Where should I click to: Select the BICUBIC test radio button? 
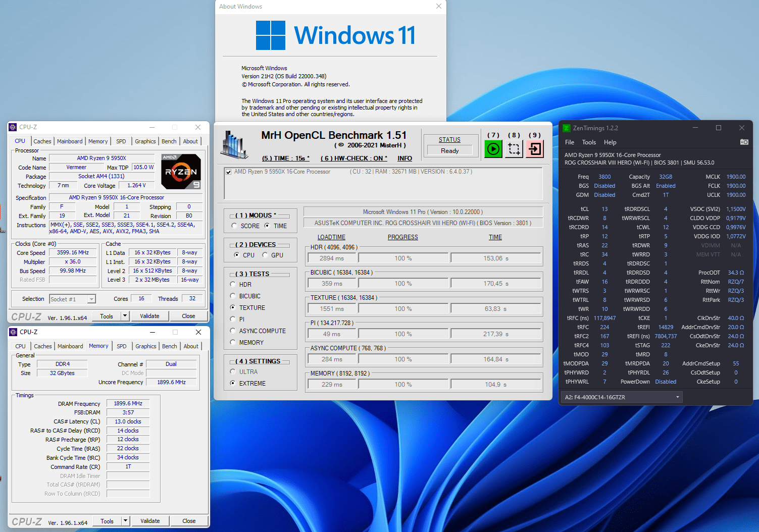233,296
